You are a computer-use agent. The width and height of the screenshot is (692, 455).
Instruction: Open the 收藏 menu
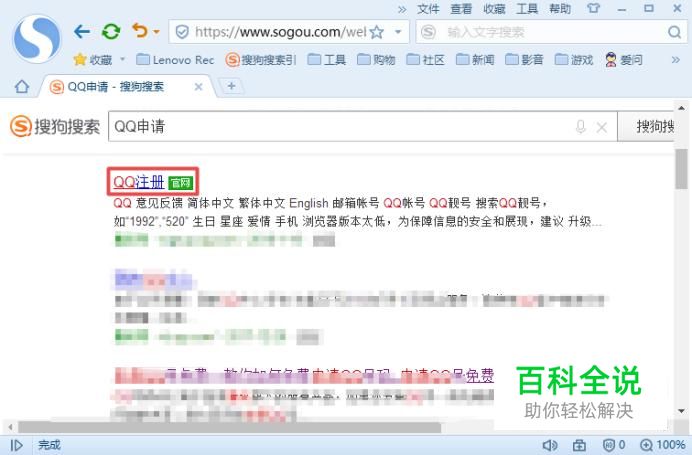click(x=494, y=9)
